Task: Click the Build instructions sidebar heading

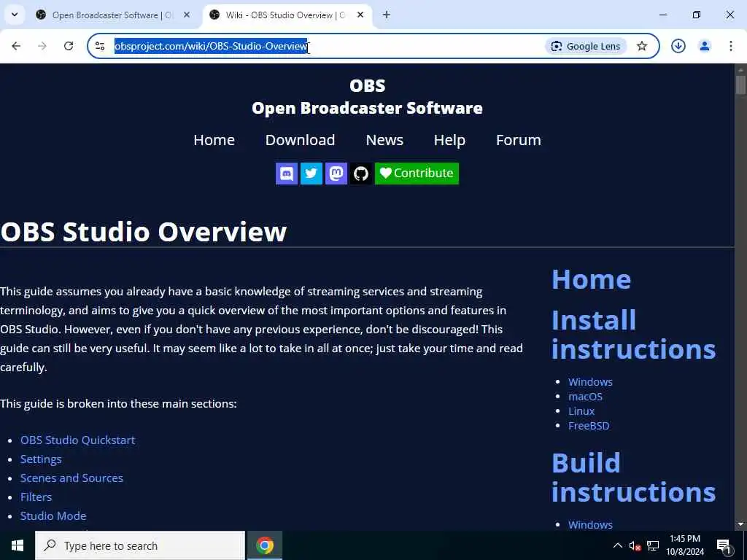Action: (x=634, y=478)
